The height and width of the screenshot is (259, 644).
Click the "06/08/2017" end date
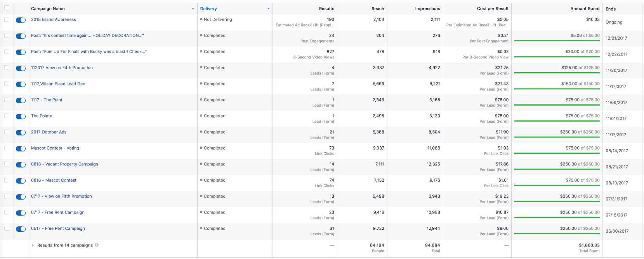617,231
